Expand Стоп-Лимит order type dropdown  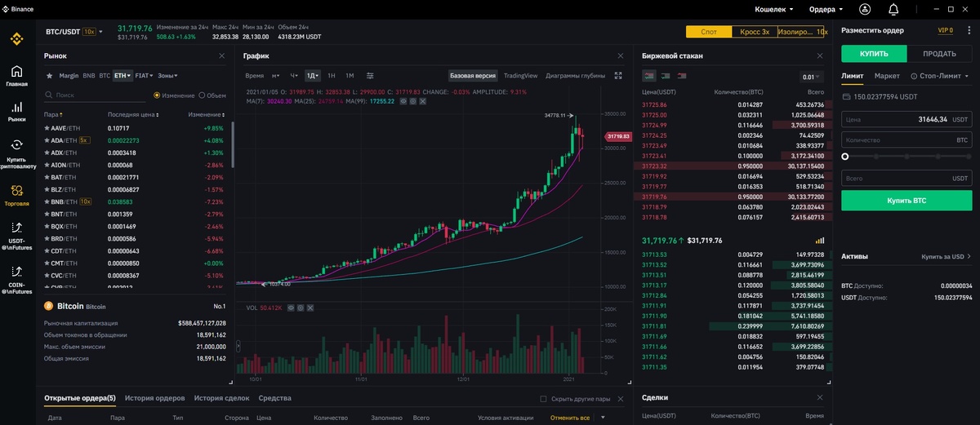click(944, 76)
